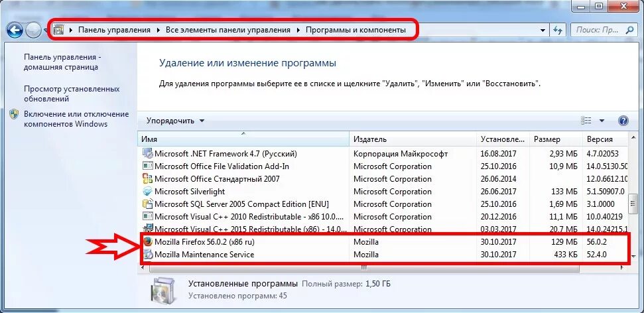The width and height of the screenshot is (644, 313).
Task: Click Панель управления in the breadcrumb
Action: (x=114, y=30)
